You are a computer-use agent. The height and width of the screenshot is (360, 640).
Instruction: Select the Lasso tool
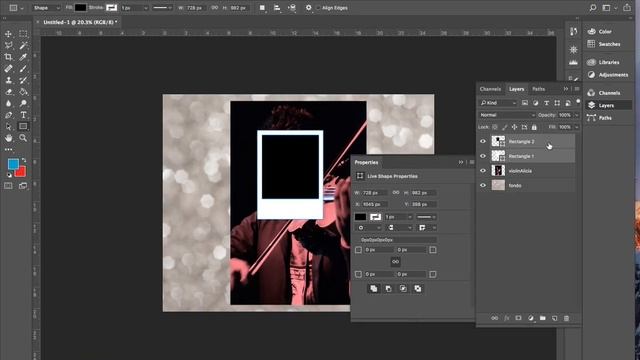pyautogui.click(x=8, y=45)
